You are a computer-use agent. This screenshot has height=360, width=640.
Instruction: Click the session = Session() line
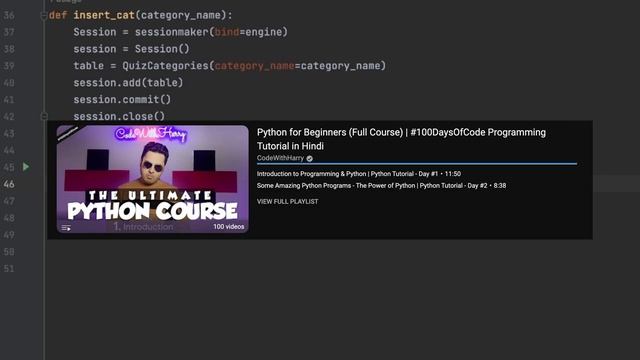[x=131, y=49]
